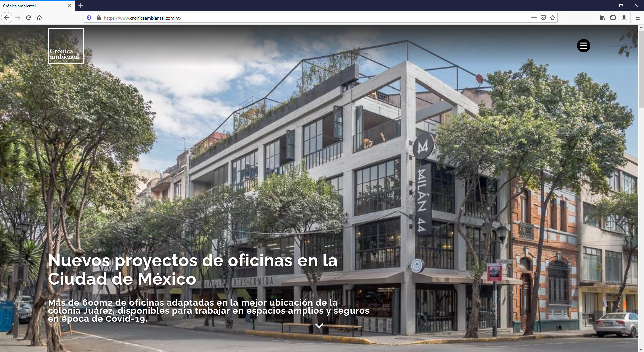Click the Reload page button
This screenshot has width=644, height=352.
pos(28,18)
